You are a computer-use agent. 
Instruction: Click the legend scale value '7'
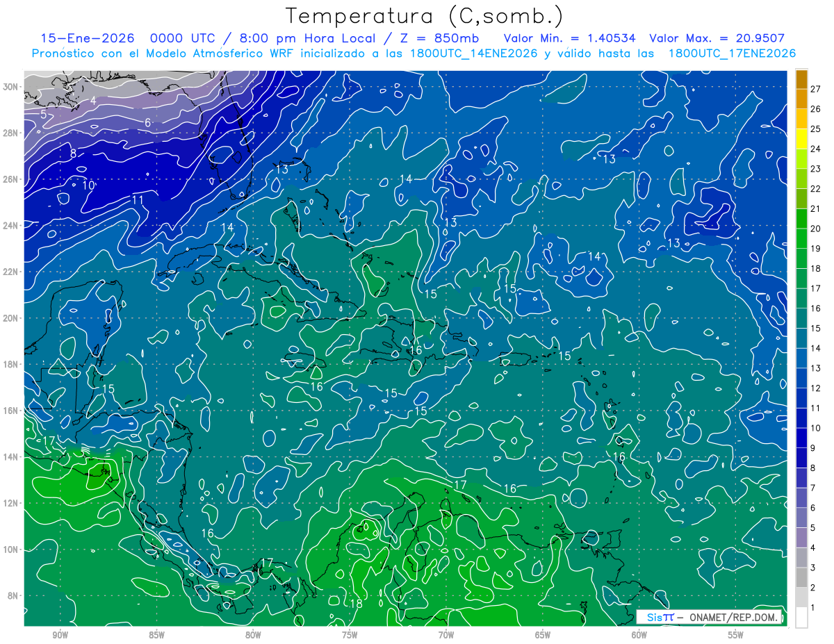click(815, 488)
